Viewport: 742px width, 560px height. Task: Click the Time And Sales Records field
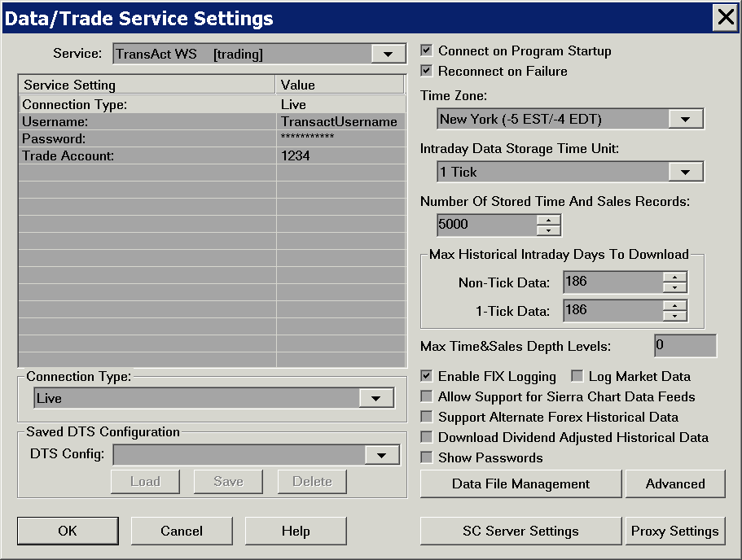(487, 225)
